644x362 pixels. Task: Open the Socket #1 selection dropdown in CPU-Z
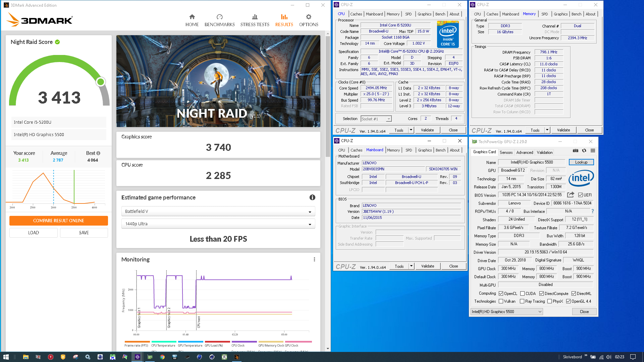[376, 119]
